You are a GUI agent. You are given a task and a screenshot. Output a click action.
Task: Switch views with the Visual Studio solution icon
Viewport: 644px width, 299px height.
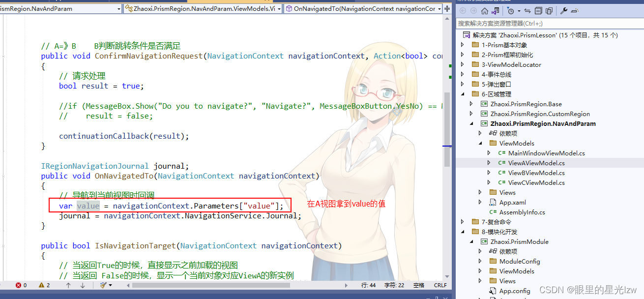coord(495,11)
